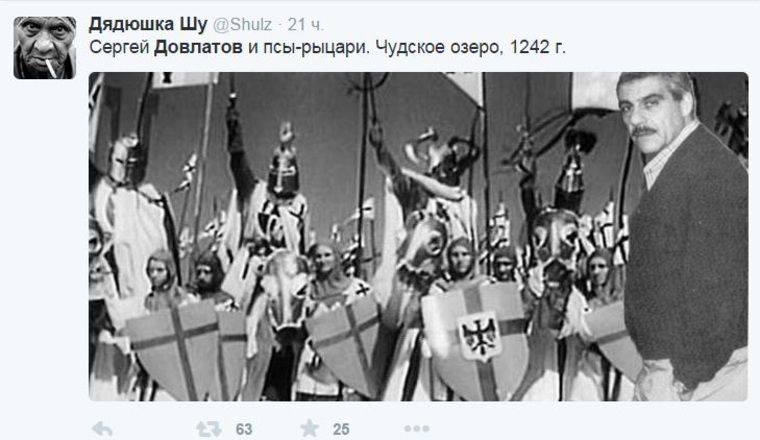This screenshot has height=440, width=760.
Task: Open tweet permalink via 21 ч. timestamp
Action: coord(305,25)
